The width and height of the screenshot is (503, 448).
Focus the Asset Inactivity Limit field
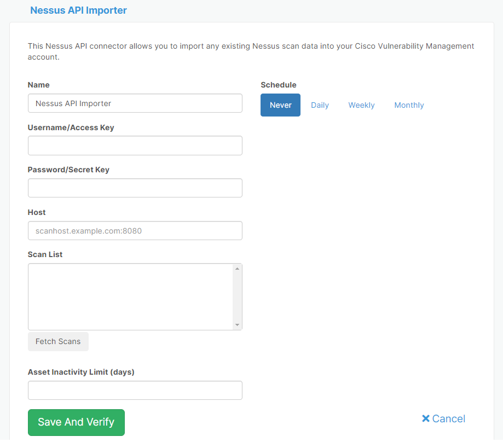click(x=135, y=390)
